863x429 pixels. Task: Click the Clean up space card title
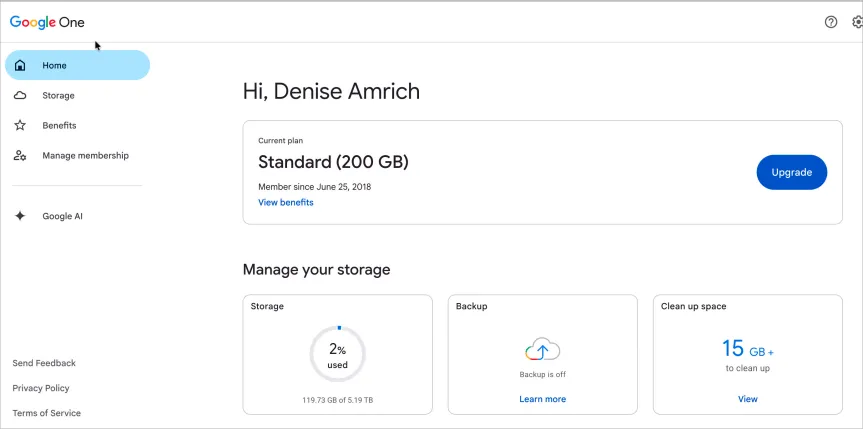pos(693,306)
